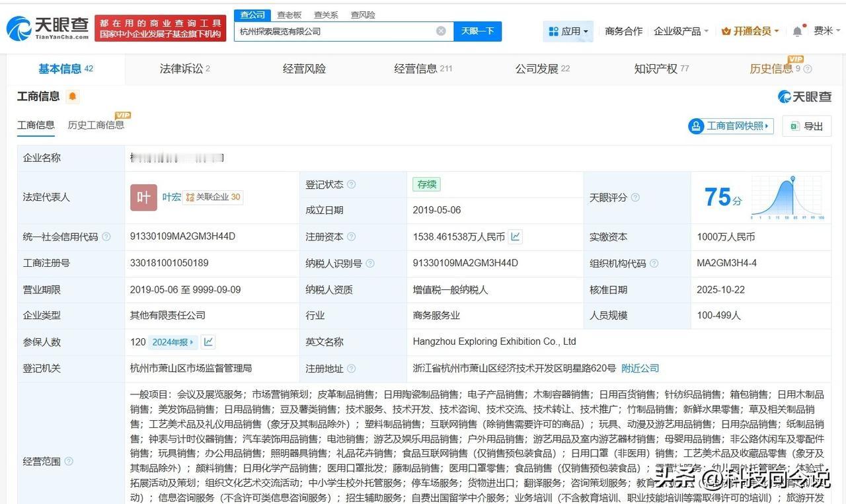This screenshot has height=504, width=846.
Task: Switch to the 基本信息 tab
Action: tap(65, 69)
